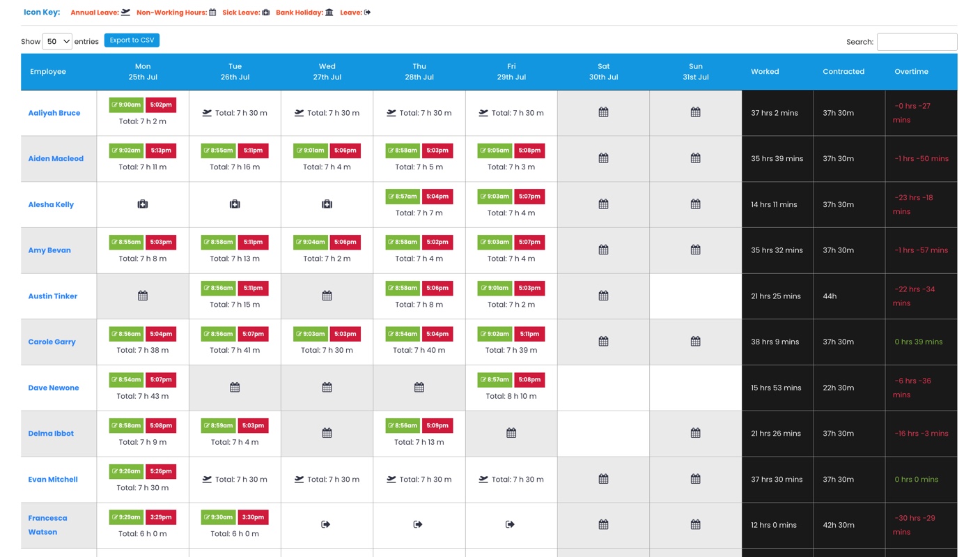Click Alesha Kelly's Monday sick leave icon
Image resolution: width=980 pixels, height=557 pixels.
143,204
